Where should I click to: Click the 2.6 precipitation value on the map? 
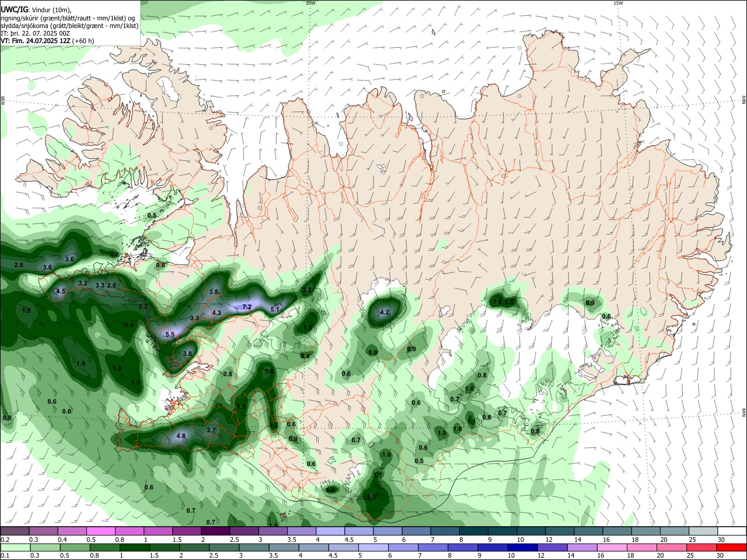[19, 265]
